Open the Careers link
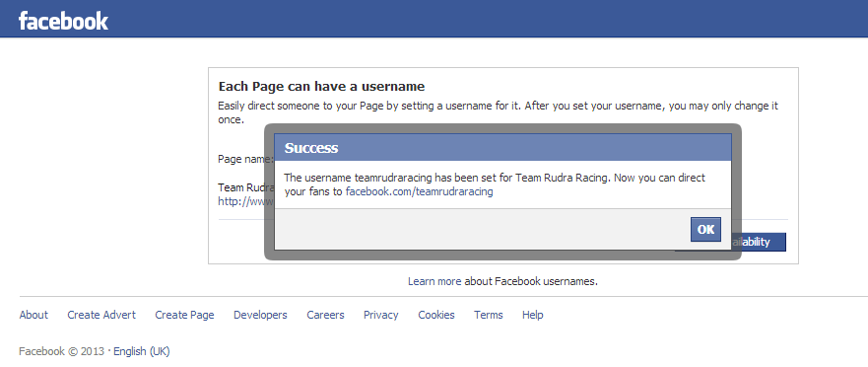 coord(325,315)
